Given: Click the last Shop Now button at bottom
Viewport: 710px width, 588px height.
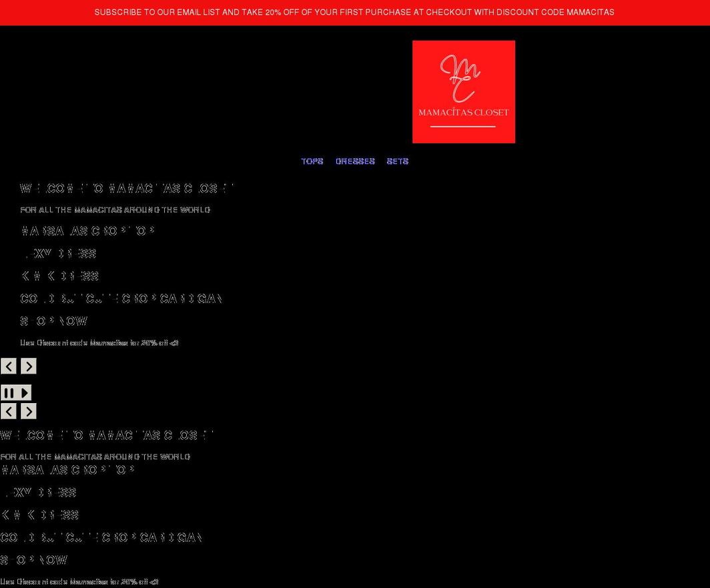Looking at the screenshot, I should [x=34, y=560].
